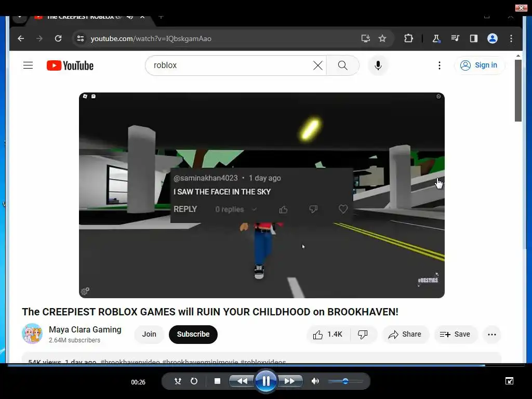The image size is (532, 399).
Task: Click the 2.64M subscribers text
Action: point(75,340)
